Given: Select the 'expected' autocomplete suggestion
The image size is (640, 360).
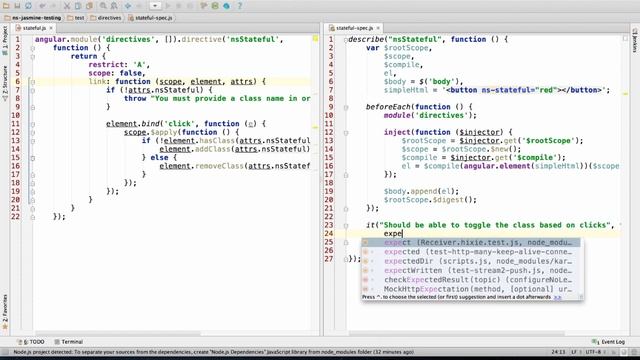Looking at the screenshot, I should pyautogui.click(x=471, y=252).
